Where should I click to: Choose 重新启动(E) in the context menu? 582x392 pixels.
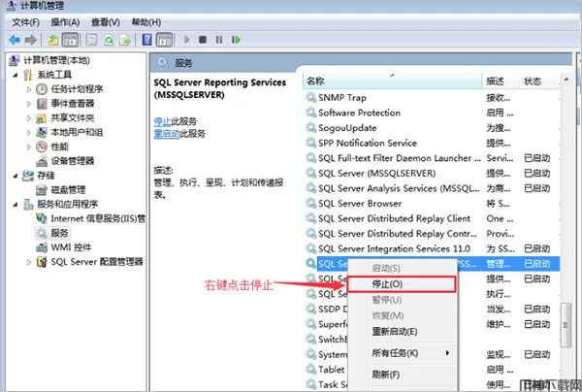click(402, 332)
